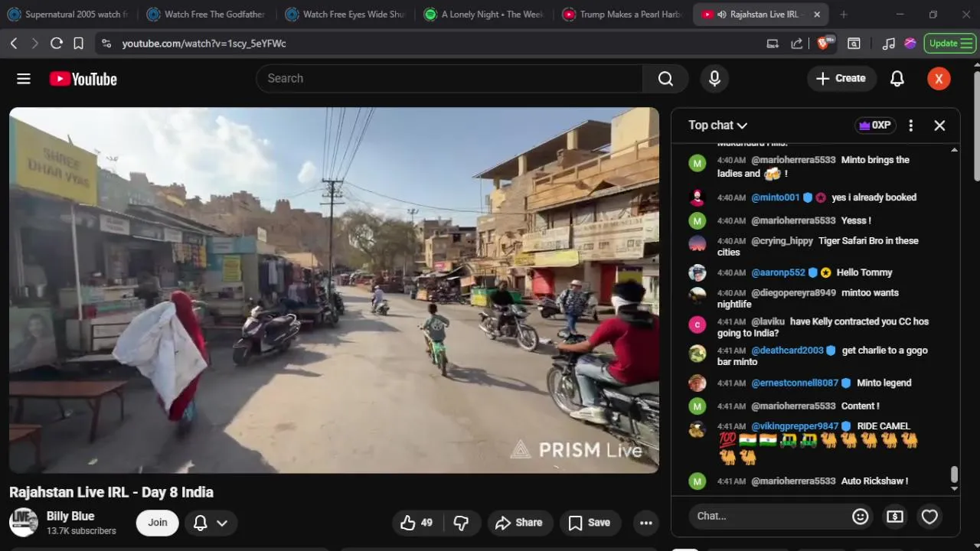The width and height of the screenshot is (980, 551).
Task: Open Billy Blue channel avatar
Action: 24,523
